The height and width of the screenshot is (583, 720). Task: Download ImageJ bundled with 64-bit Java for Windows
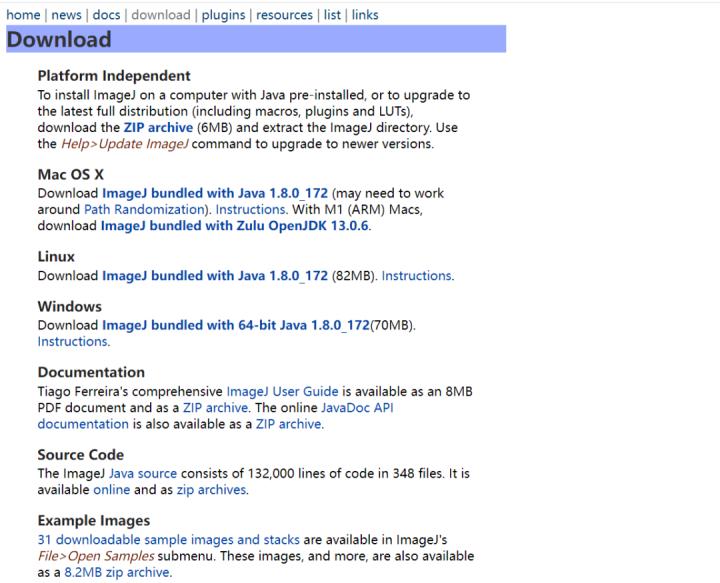236,325
